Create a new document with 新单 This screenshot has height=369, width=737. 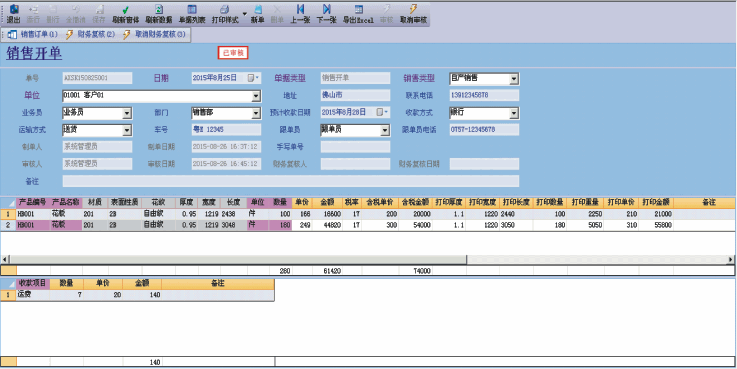pyautogui.click(x=258, y=14)
